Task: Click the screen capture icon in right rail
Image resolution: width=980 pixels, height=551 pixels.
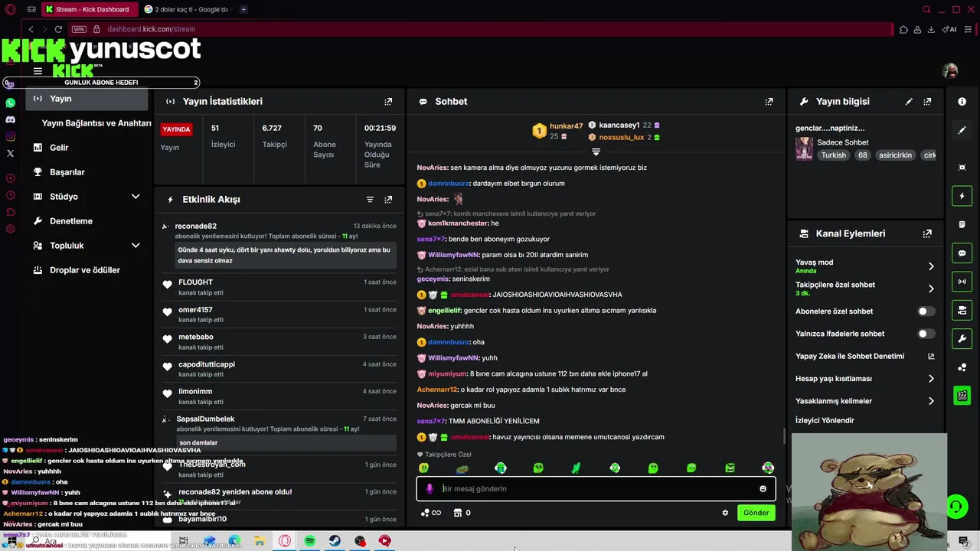Action: tap(962, 168)
